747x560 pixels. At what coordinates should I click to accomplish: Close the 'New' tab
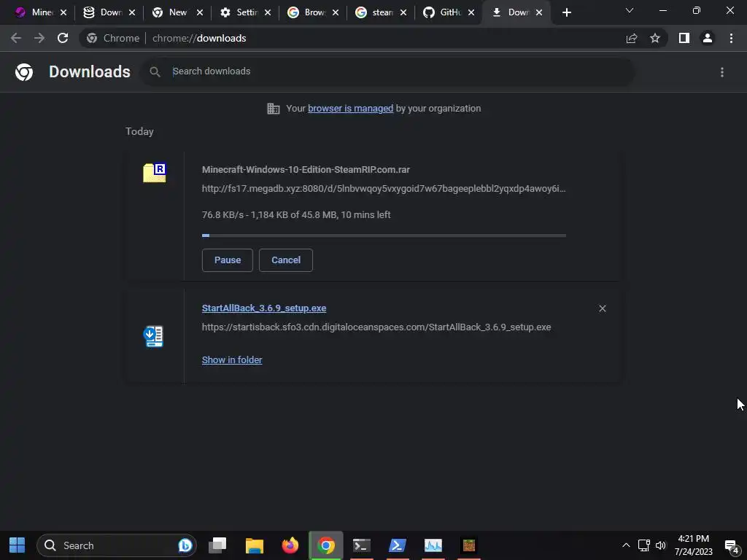(x=200, y=12)
